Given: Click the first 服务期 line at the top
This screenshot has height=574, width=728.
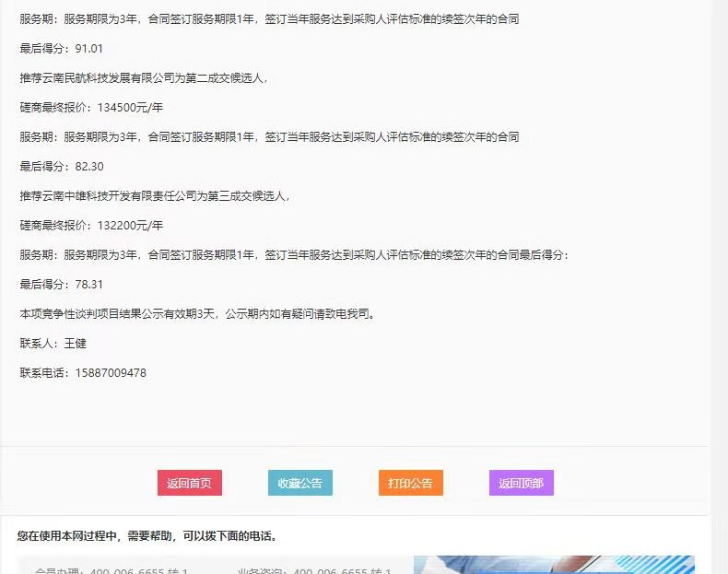Looking at the screenshot, I should [269, 18].
